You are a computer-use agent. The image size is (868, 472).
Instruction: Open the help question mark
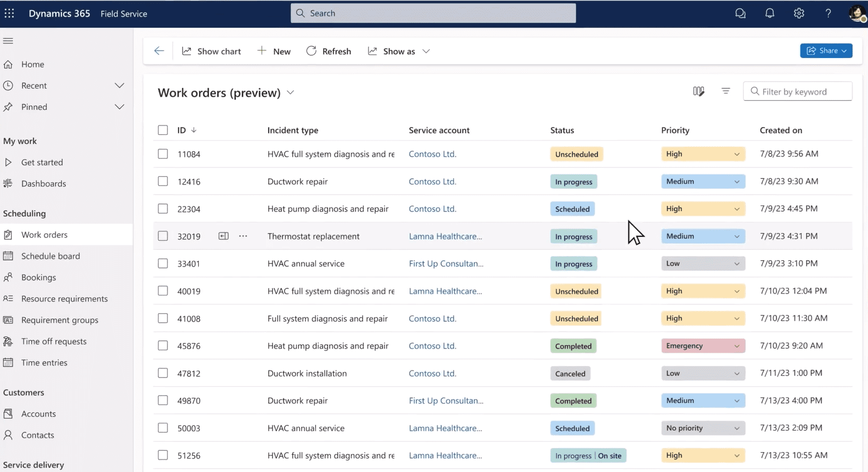(828, 14)
